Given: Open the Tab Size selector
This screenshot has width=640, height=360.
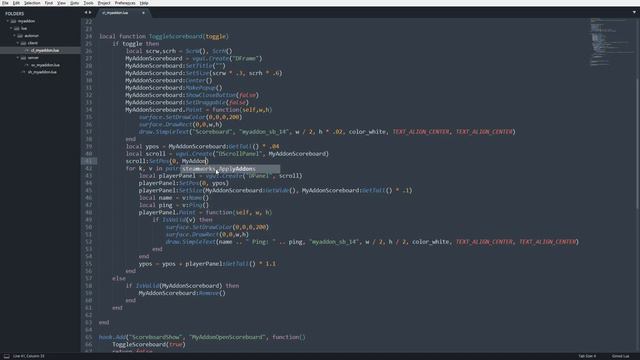Looking at the screenshot, I should (587, 356).
